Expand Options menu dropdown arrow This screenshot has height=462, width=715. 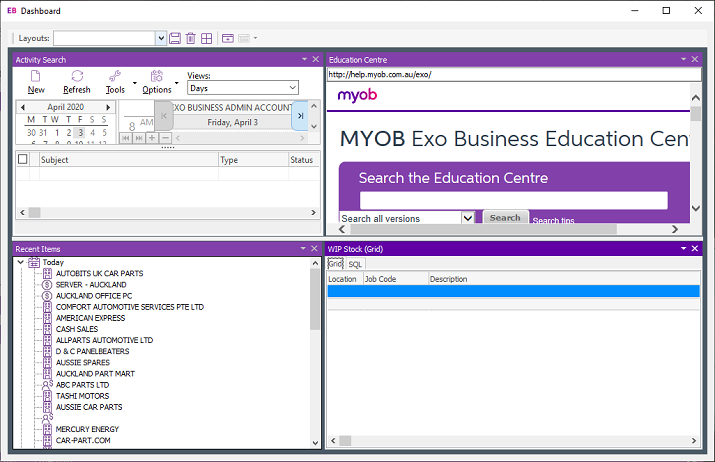coord(176,83)
